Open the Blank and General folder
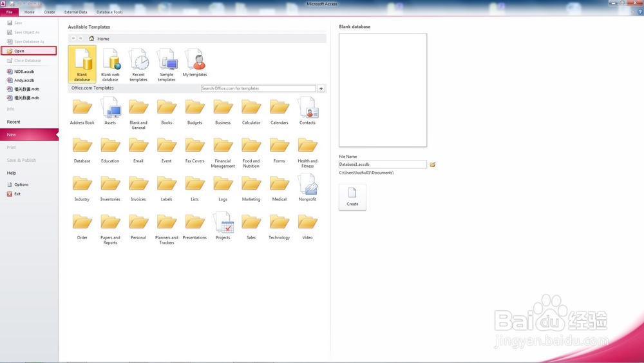The height and width of the screenshot is (363, 644). pyautogui.click(x=138, y=113)
